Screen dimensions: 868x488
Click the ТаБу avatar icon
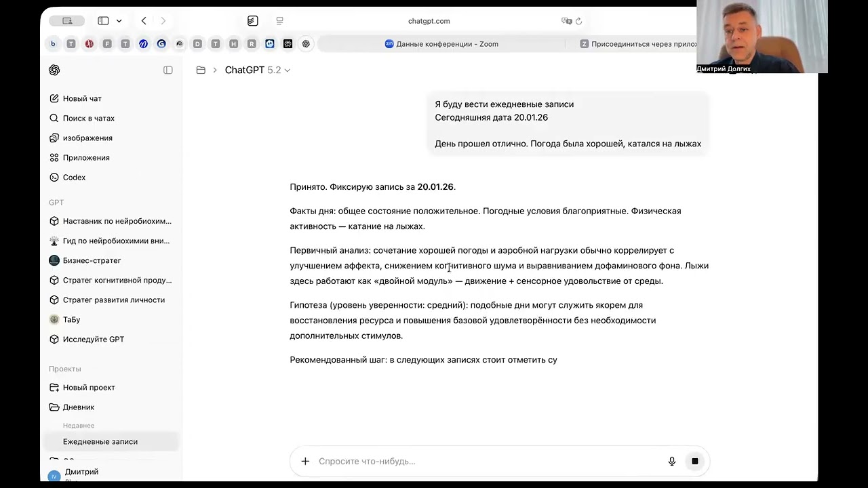point(54,319)
